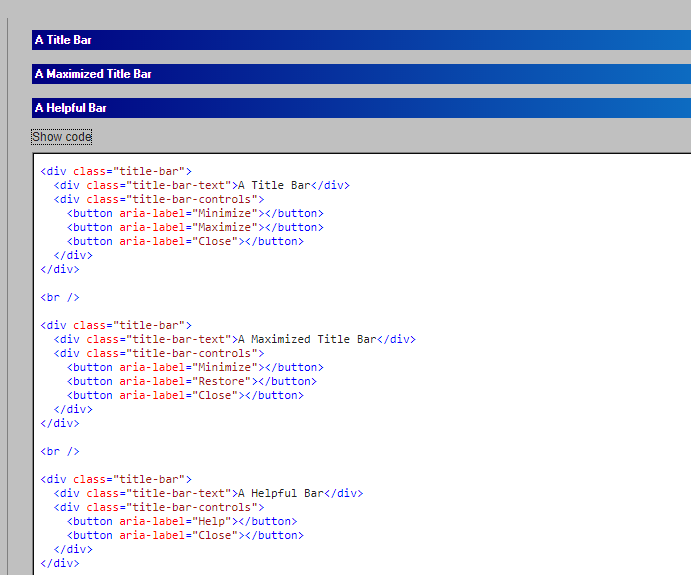Screen dimensions: 691x575
Task: Select the 'A Title Bar' window title bar
Action: tap(361, 40)
